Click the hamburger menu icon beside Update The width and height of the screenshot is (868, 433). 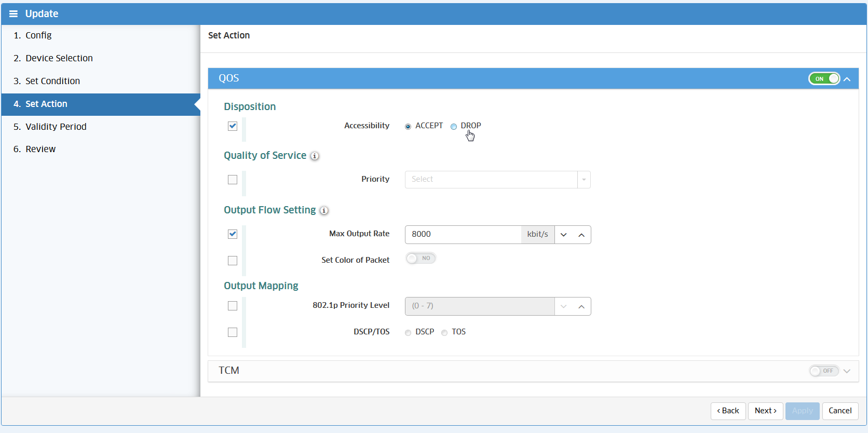pyautogui.click(x=13, y=14)
